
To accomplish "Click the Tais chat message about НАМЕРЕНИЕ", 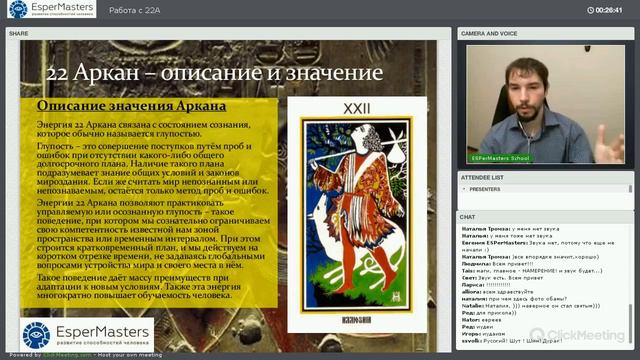I will [532, 271].
